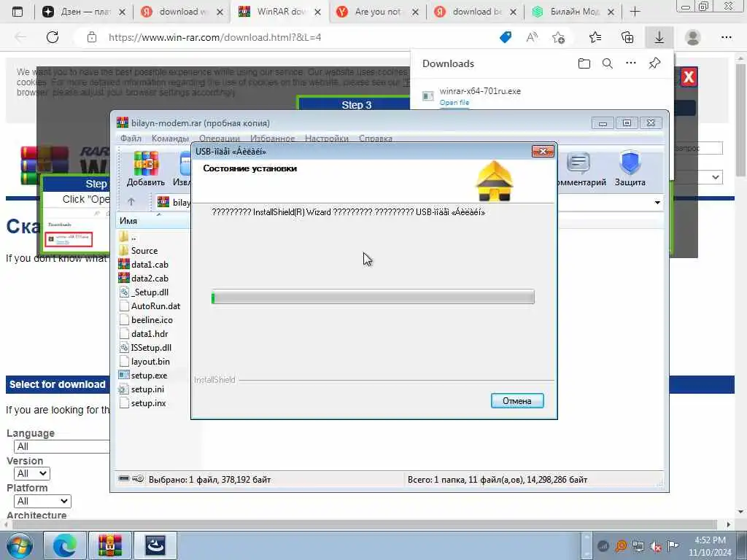Select layout.bin file
The image size is (747, 560).
[x=150, y=361]
